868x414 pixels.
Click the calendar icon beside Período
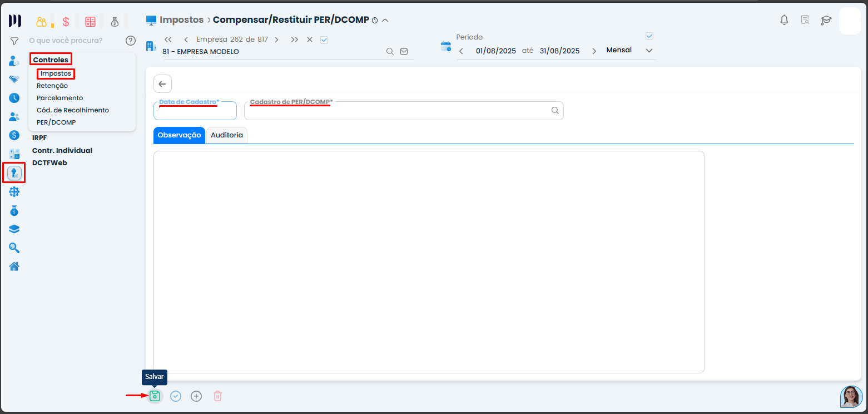(446, 46)
